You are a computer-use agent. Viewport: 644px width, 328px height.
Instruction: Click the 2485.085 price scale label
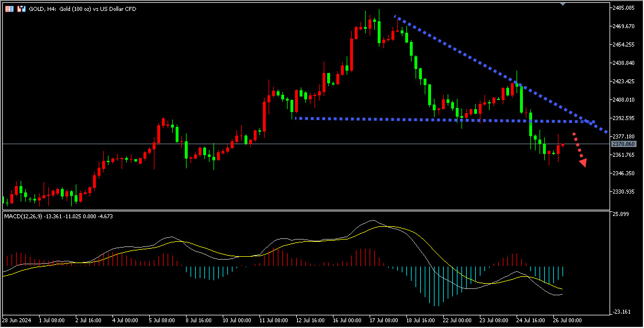[x=623, y=8]
